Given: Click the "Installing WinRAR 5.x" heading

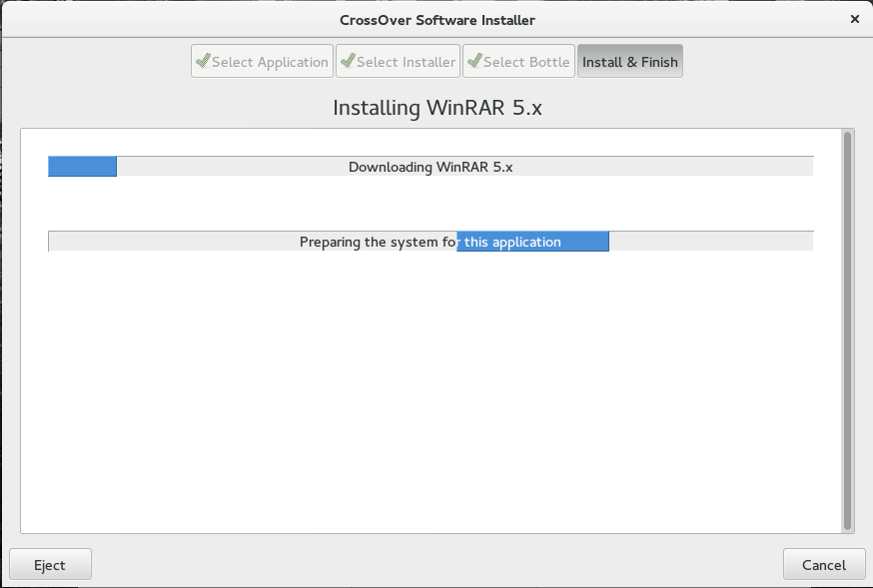Looking at the screenshot, I should point(436,108).
